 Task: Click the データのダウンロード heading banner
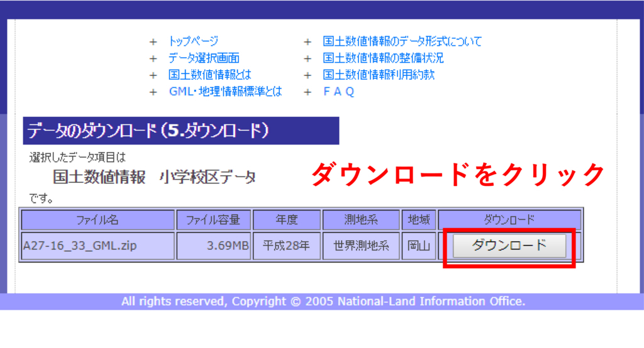pyautogui.click(x=181, y=131)
